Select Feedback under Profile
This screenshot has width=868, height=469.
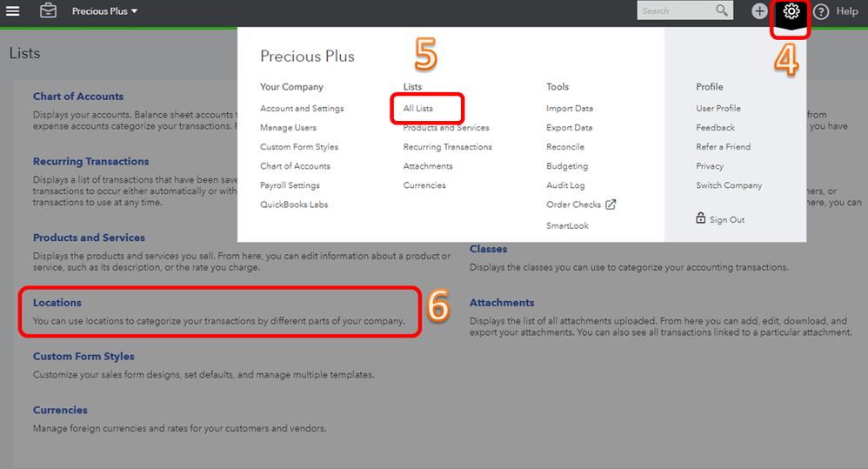pos(715,127)
